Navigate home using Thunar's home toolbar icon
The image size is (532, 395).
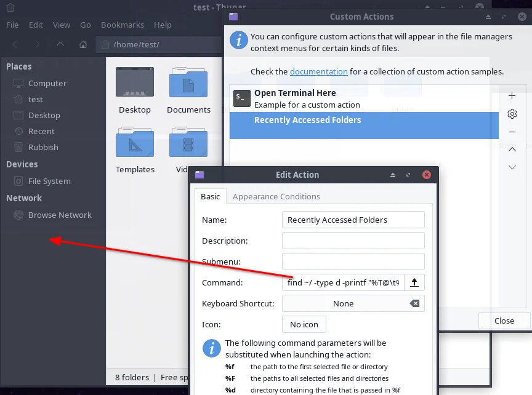pyautogui.click(x=83, y=44)
